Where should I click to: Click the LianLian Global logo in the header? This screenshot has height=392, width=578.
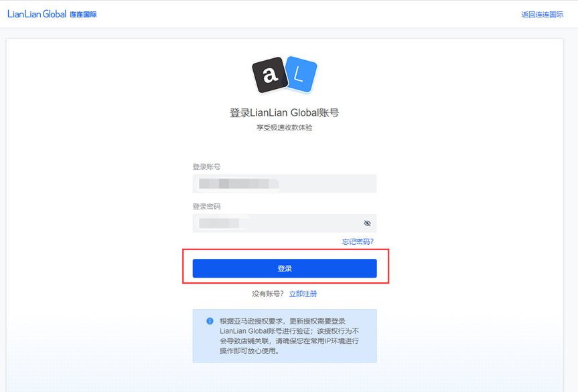pyautogui.click(x=52, y=14)
